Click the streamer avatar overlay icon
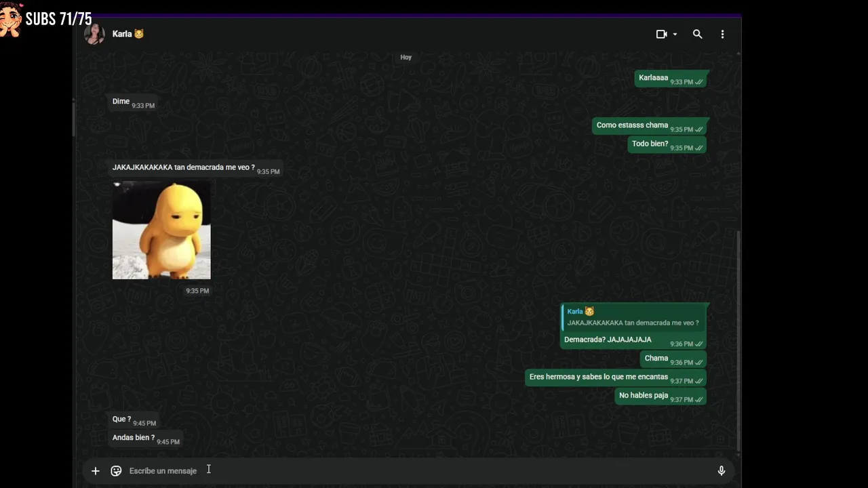The width and height of the screenshot is (868, 488). 11,19
